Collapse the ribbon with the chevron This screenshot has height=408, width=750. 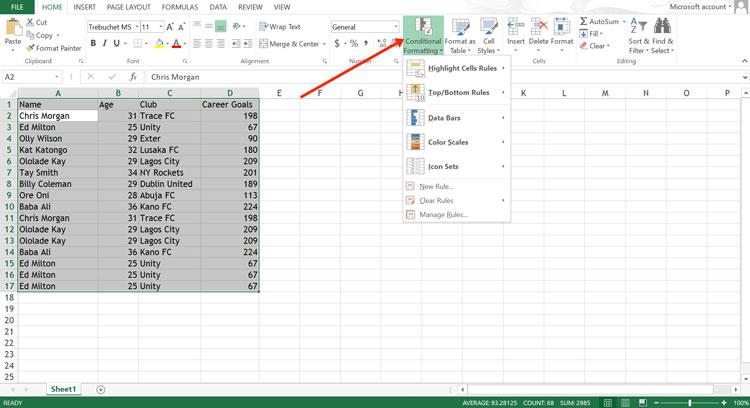744,61
